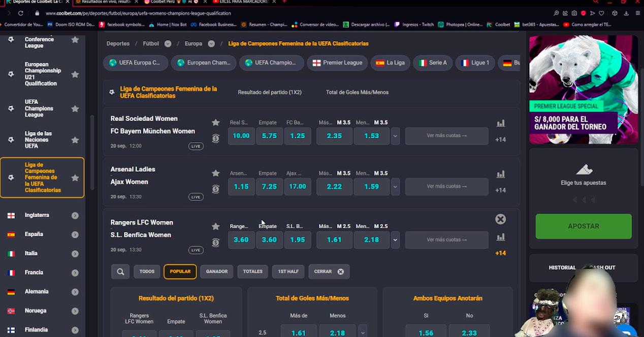Click Norway flag icon in sidebar
Screen dimensions: 644x337
(11, 311)
